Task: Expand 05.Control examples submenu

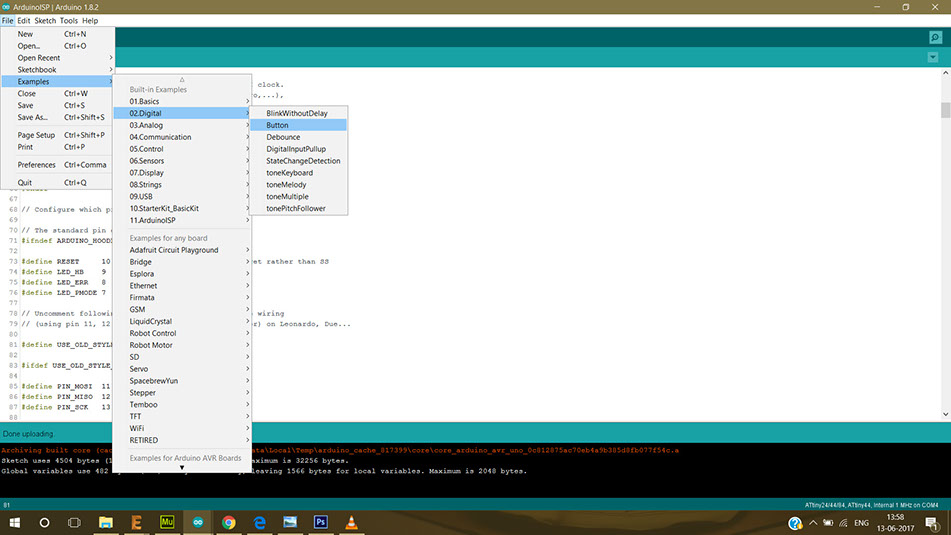Action: click(182, 149)
